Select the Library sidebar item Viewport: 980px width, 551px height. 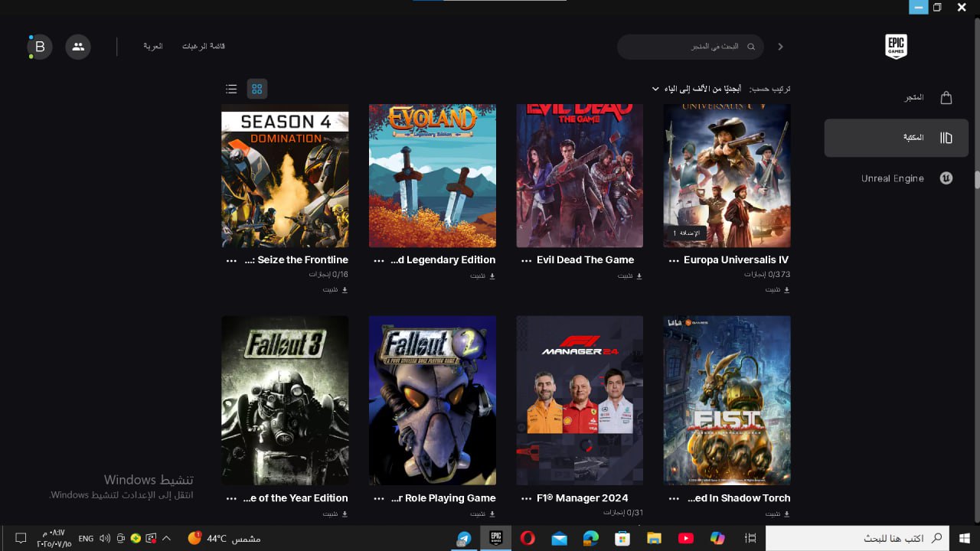897,138
